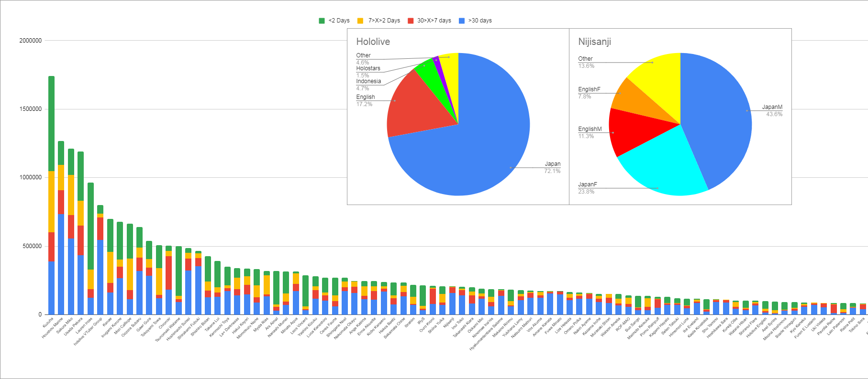The height and width of the screenshot is (379, 868).
Task: Click the 'Nekomata Okayu' x-axis label
Action: click(345, 328)
